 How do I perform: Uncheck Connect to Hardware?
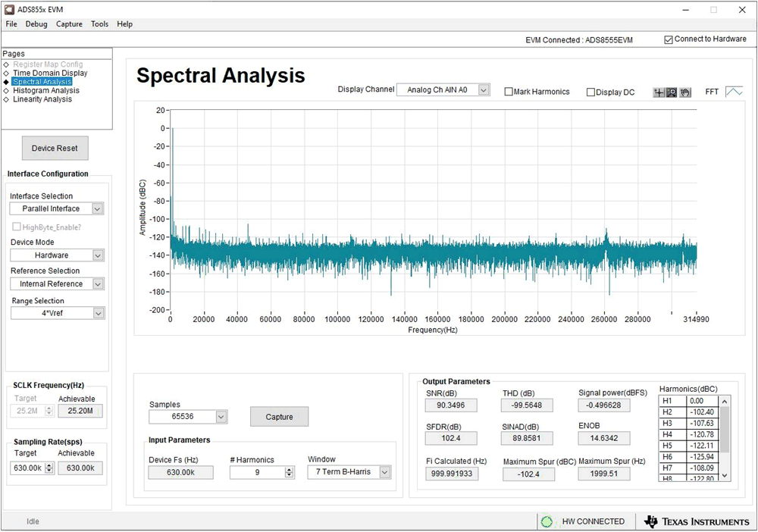[x=668, y=39]
